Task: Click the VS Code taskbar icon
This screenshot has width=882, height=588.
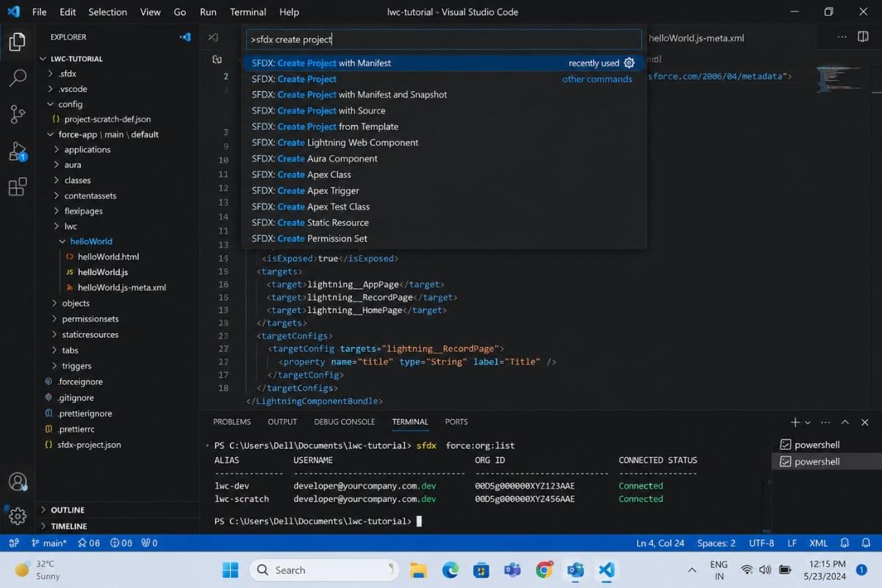Action: tap(606, 570)
